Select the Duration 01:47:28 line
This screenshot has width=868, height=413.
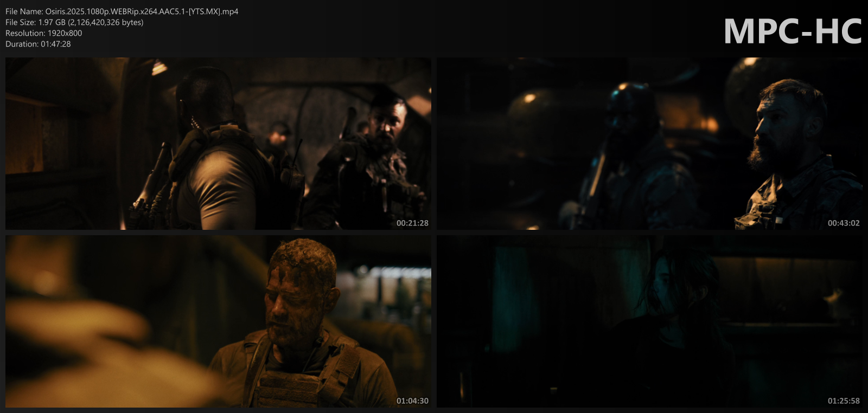[x=38, y=44]
